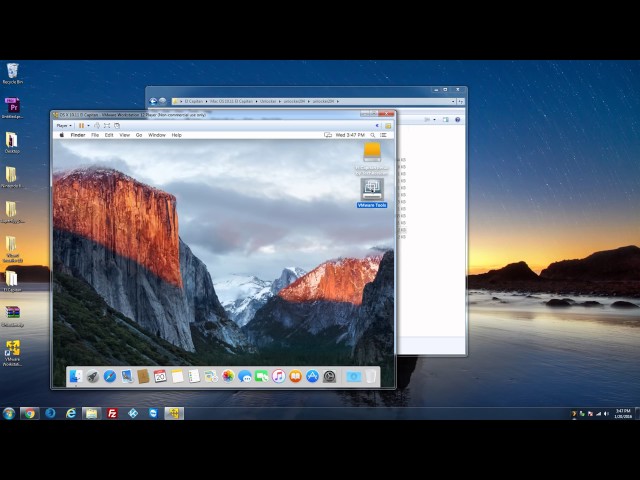Select the yellow El Capitan drive icon
The height and width of the screenshot is (480, 640).
coord(372,152)
